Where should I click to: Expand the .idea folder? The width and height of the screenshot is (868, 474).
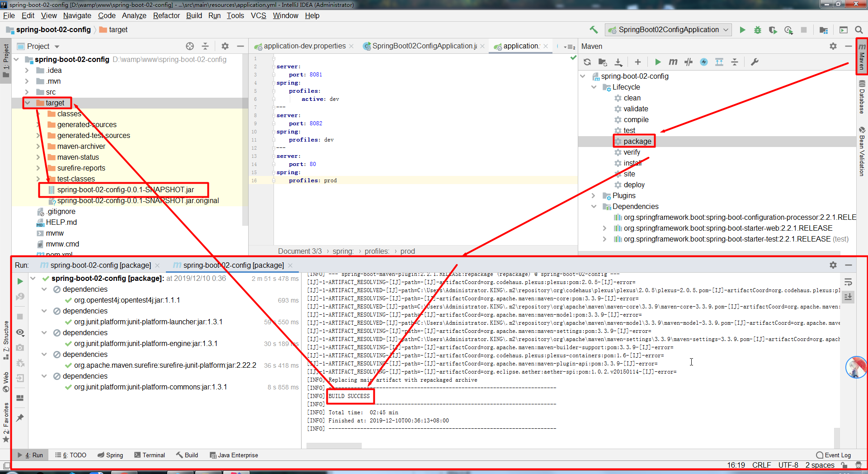click(x=27, y=71)
